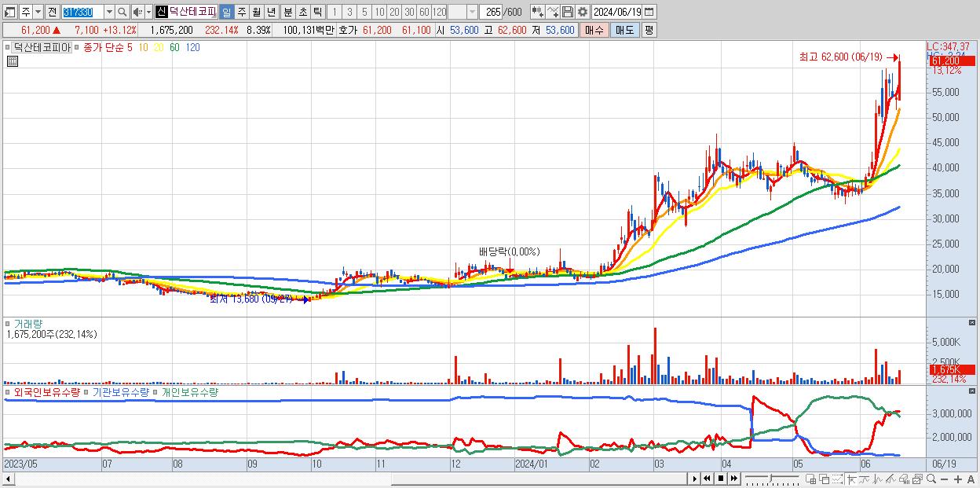Open the interval combo box dropdown
This screenshot has height=488, width=980.
(x=472, y=12)
